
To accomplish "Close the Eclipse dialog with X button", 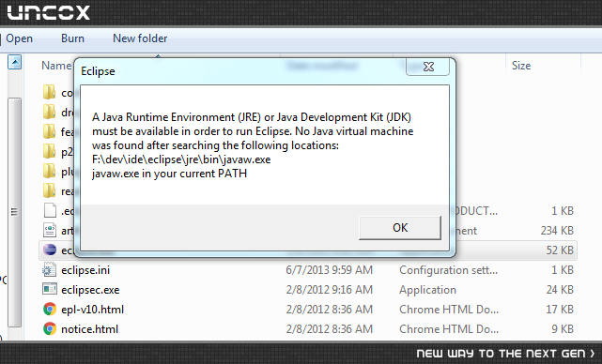I will [427, 67].
